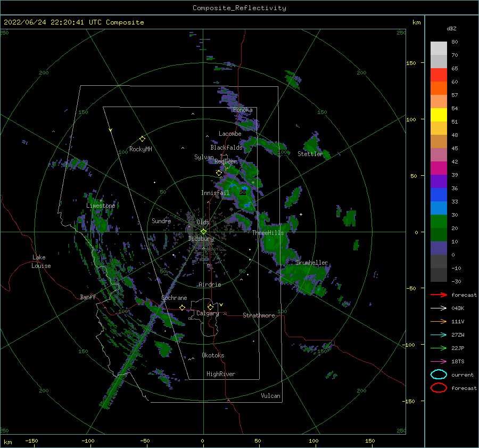
Task: Click the Blackfalds city label
Action: [x=226, y=148]
